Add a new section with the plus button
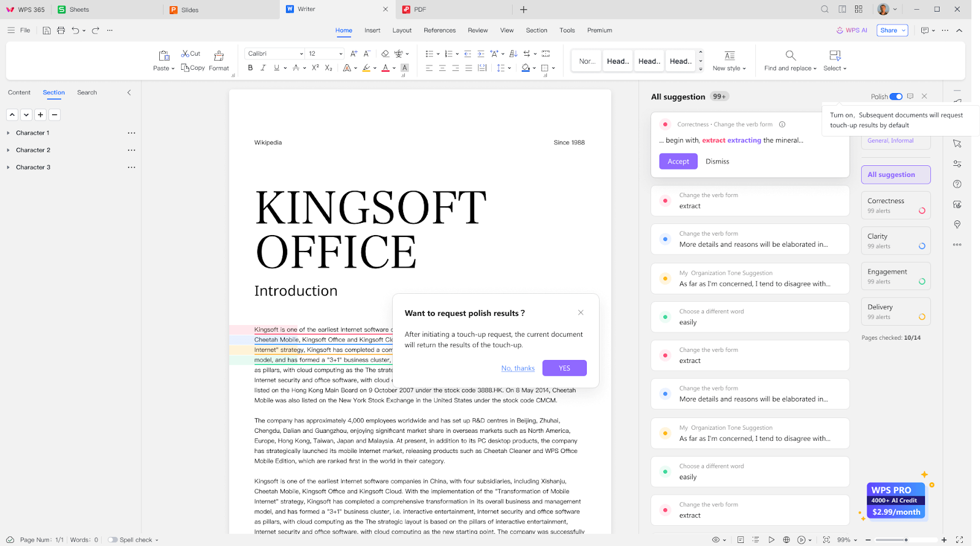980x546 pixels. (40, 114)
